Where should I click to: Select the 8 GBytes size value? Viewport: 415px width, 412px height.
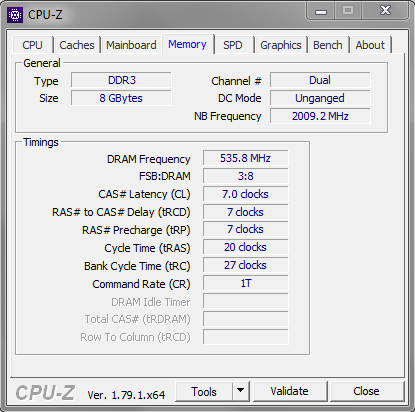121,98
